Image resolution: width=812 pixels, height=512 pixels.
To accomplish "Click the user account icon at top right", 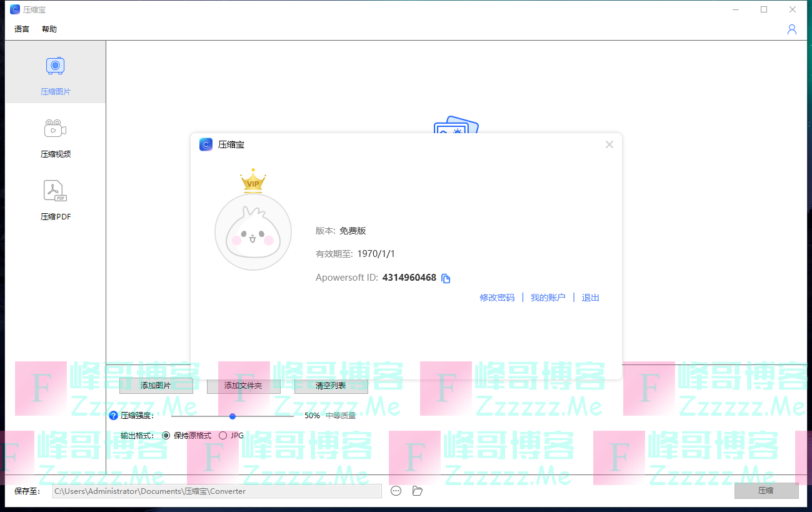I will [x=791, y=29].
